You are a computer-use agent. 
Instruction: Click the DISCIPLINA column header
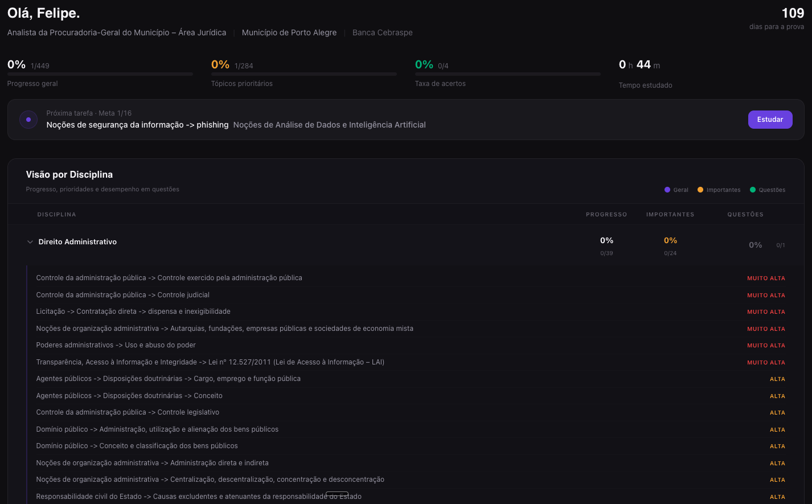pos(56,214)
